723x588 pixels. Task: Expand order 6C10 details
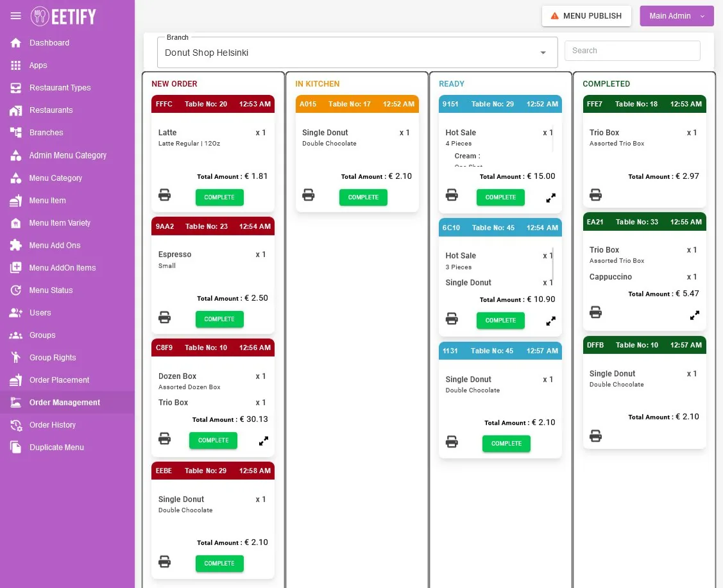tap(551, 321)
